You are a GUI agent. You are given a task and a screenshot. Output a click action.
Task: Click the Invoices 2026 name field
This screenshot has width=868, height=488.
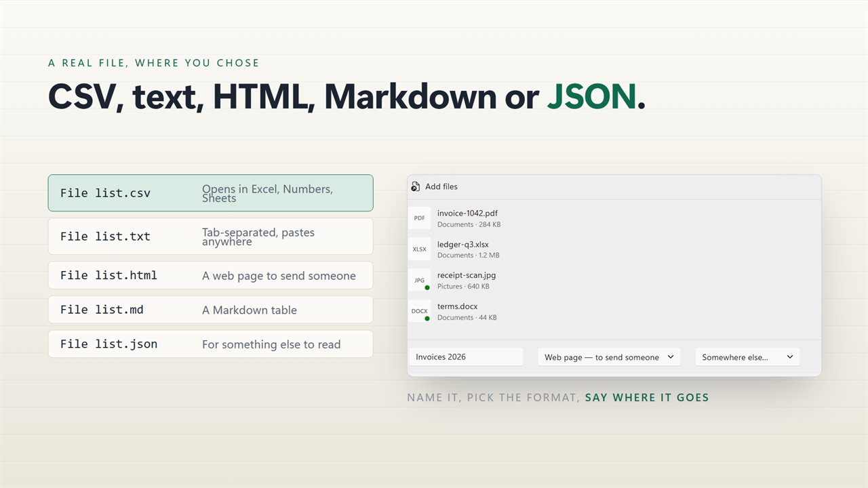point(466,357)
